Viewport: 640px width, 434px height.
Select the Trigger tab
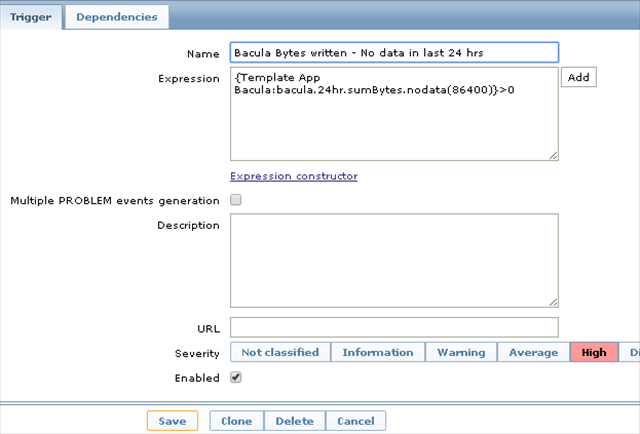pos(32,17)
